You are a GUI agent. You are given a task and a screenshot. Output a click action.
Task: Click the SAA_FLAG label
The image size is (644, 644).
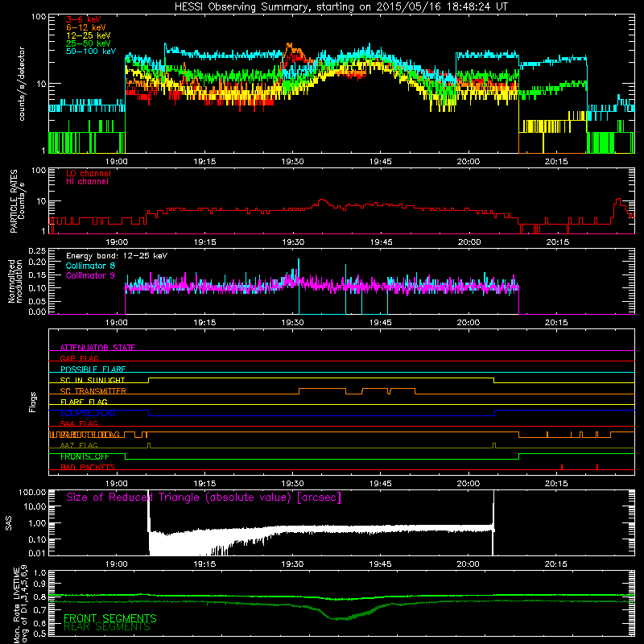pos(79,423)
